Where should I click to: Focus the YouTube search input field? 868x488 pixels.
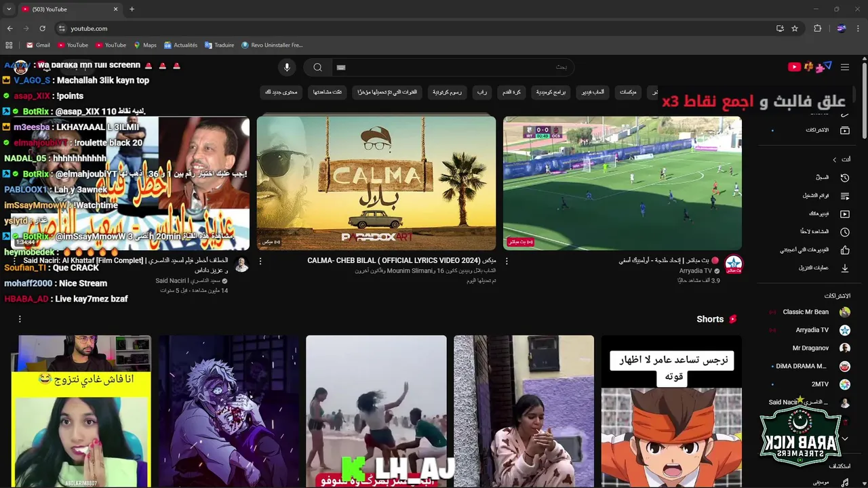pos(452,67)
